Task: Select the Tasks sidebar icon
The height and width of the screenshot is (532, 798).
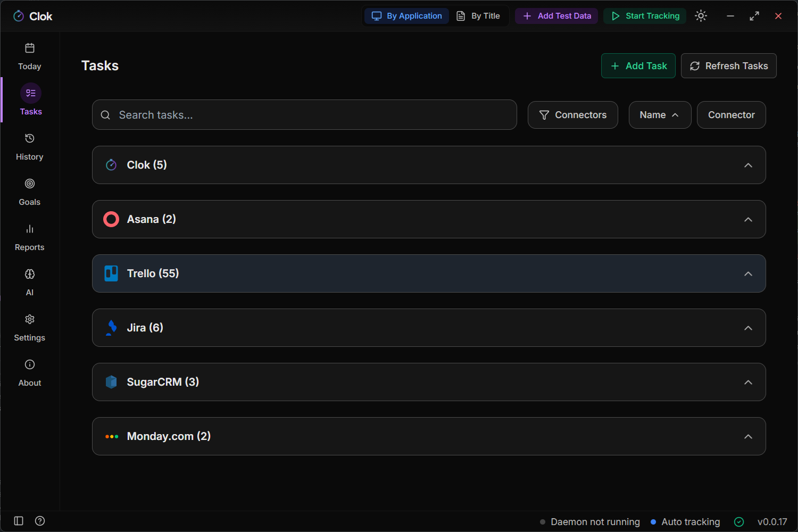Action: coord(31,93)
